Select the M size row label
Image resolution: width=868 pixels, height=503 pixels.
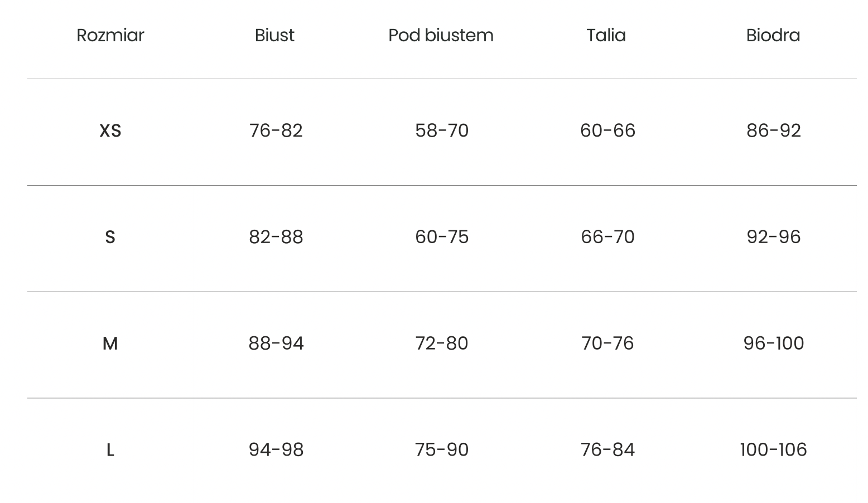click(110, 343)
